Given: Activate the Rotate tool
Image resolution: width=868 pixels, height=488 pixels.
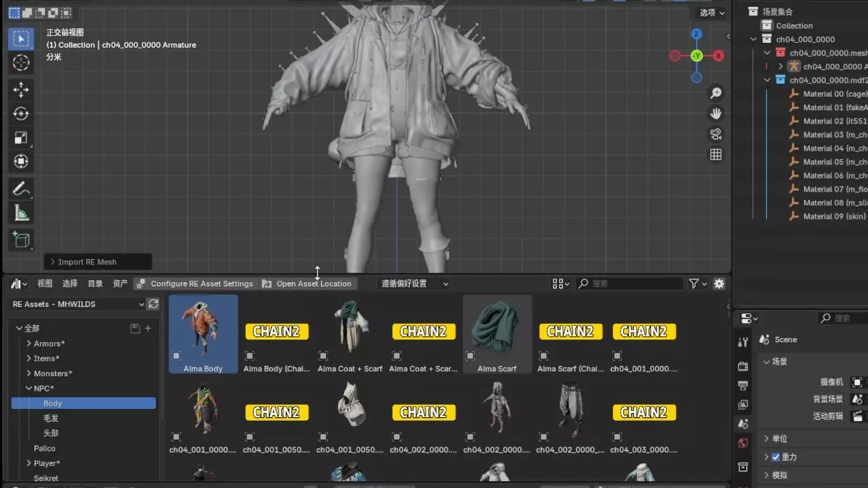Looking at the screenshot, I should click(21, 114).
